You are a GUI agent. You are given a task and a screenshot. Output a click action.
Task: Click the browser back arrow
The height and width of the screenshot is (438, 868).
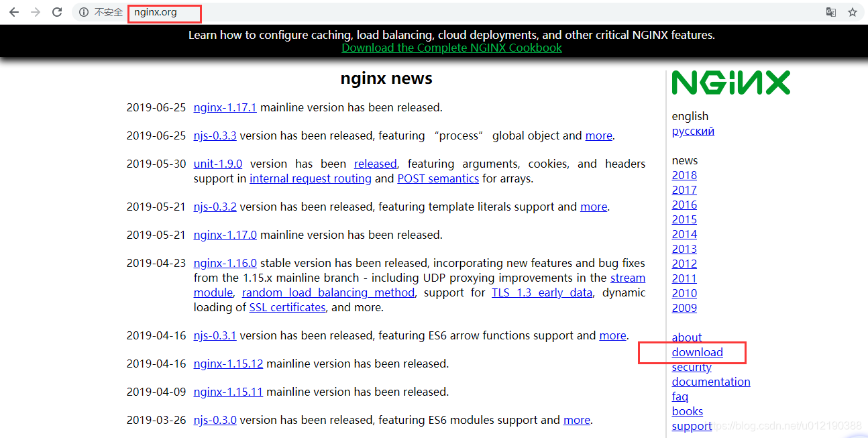(x=14, y=12)
